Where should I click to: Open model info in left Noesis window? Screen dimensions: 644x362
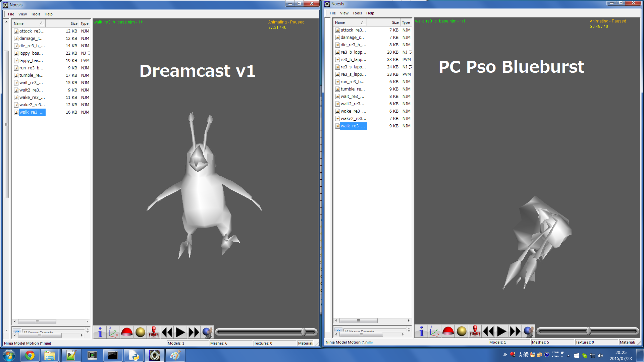point(100,332)
